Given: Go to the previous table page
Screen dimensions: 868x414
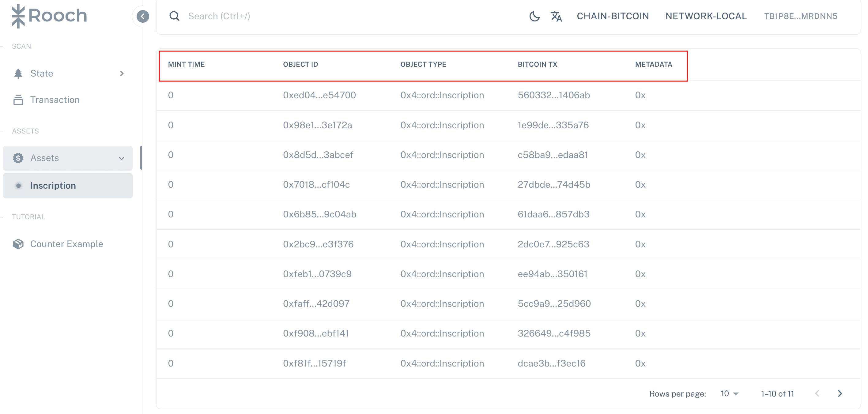Looking at the screenshot, I should coord(817,393).
